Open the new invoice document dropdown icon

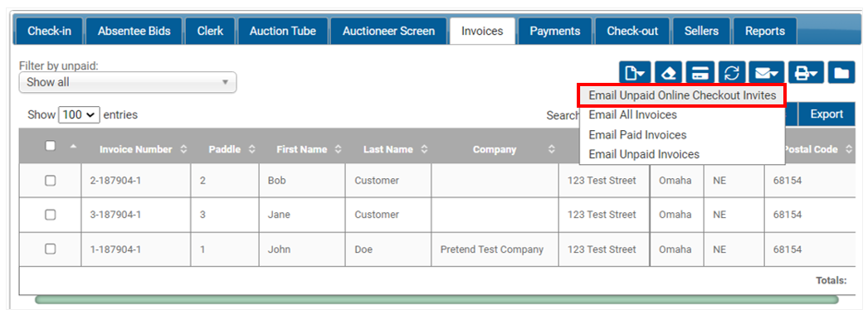[x=634, y=72]
